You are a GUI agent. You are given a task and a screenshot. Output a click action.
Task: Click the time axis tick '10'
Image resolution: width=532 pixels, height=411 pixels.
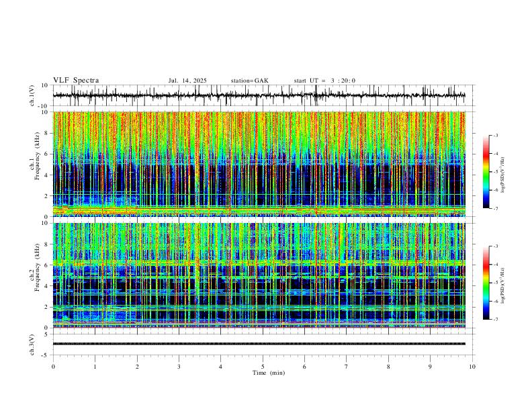(472, 367)
